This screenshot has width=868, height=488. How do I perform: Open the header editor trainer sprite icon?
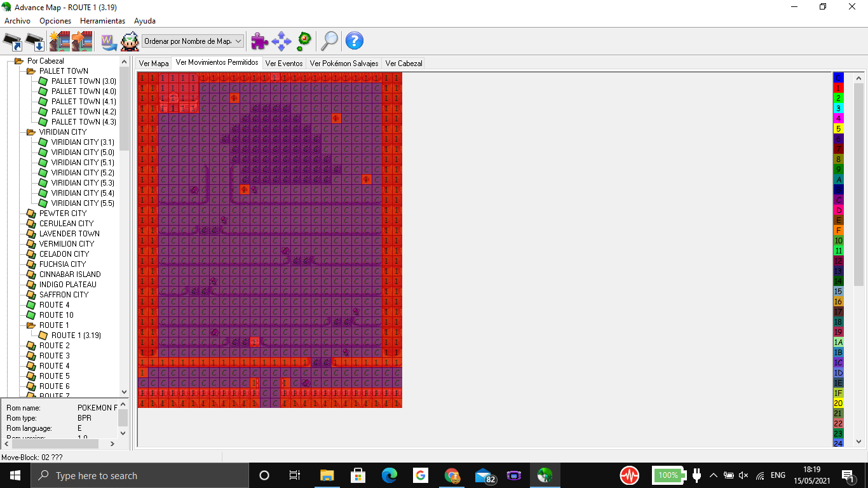pos(130,41)
